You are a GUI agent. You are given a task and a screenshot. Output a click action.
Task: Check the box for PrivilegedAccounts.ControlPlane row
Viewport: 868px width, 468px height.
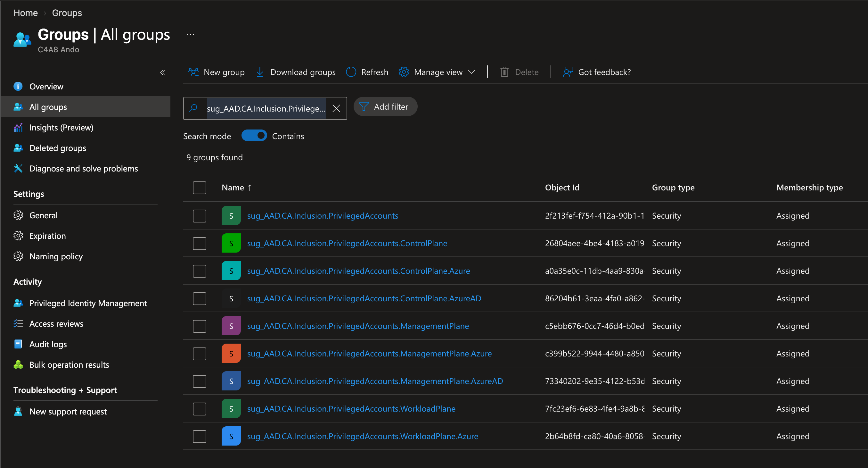[200, 243]
